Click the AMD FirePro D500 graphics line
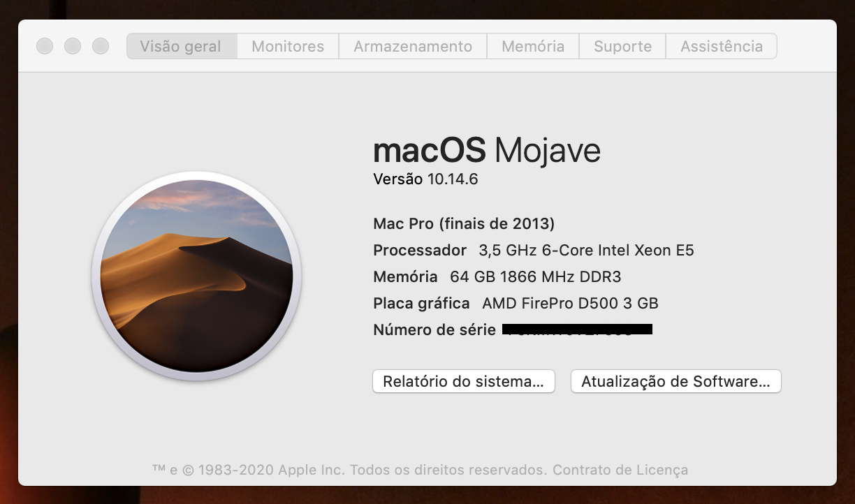 click(x=569, y=304)
